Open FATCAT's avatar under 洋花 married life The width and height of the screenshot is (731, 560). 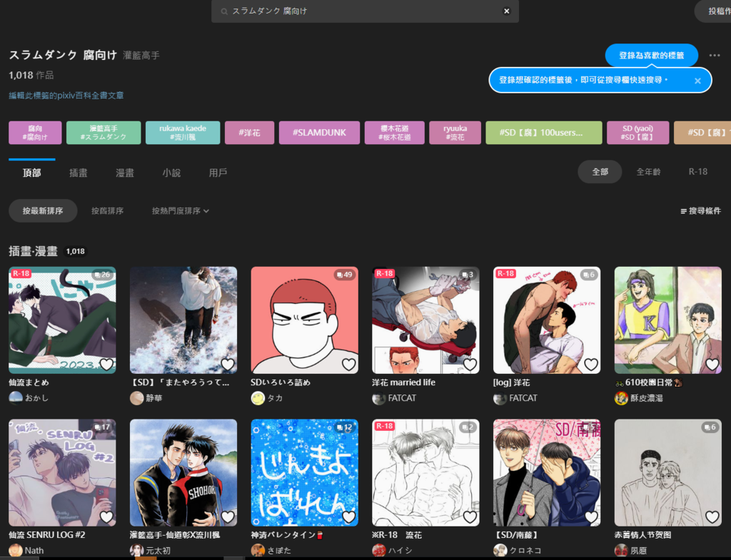point(379,398)
